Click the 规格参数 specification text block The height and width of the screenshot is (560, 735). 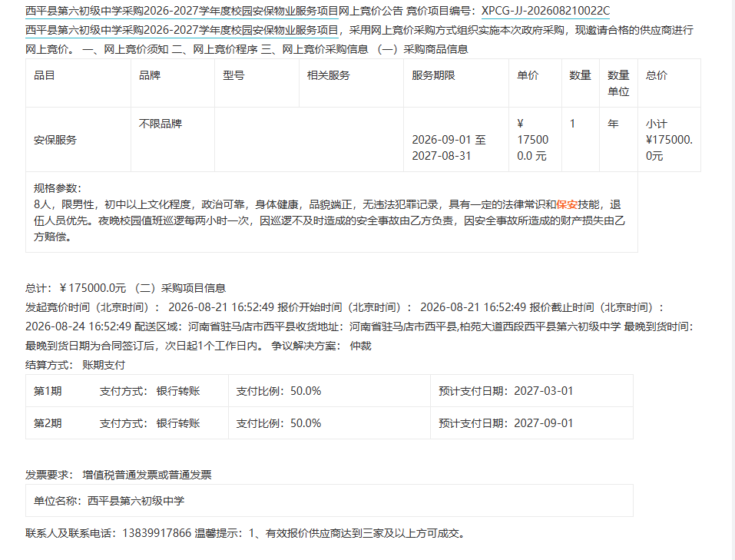tap(332, 213)
